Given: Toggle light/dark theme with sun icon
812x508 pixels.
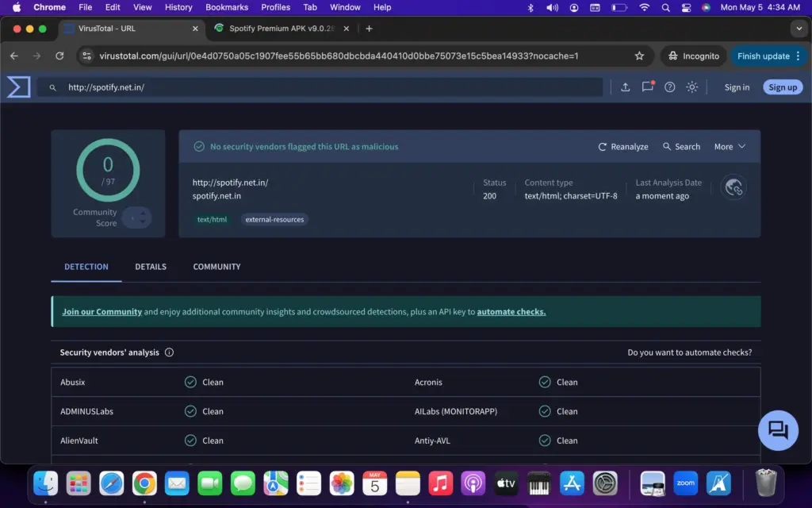Looking at the screenshot, I should (691, 87).
